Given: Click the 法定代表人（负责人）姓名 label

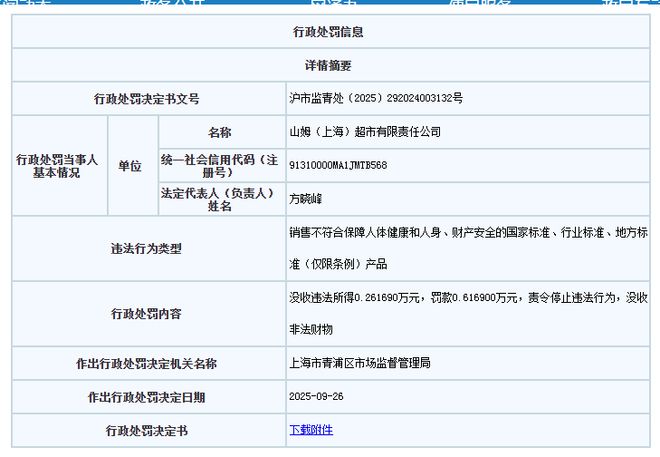Looking at the screenshot, I should point(218,199).
